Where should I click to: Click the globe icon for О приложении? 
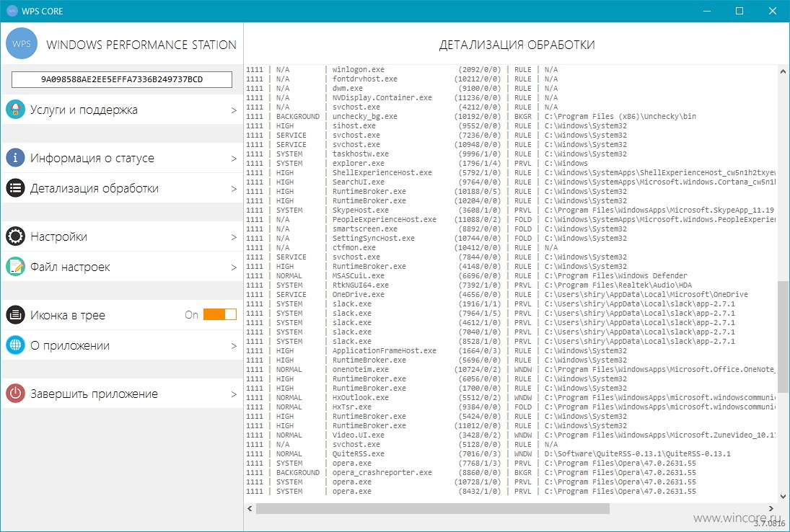click(x=16, y=345)
